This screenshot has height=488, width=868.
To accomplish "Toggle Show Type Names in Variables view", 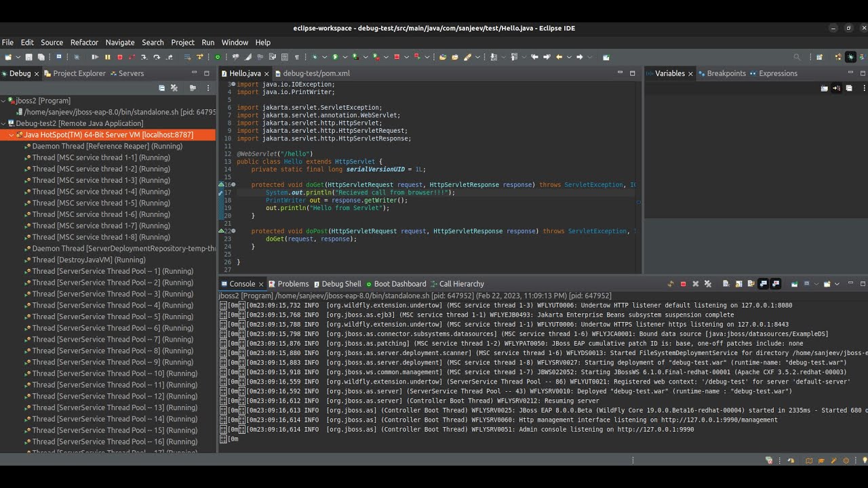I will (x=824, y=88).
